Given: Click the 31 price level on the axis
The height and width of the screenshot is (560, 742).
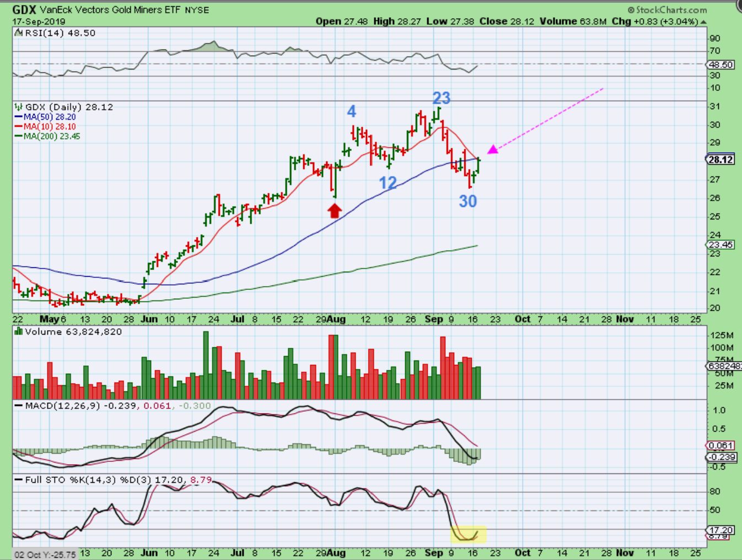Looking at the screenshot, I should [x=715, y=106].
